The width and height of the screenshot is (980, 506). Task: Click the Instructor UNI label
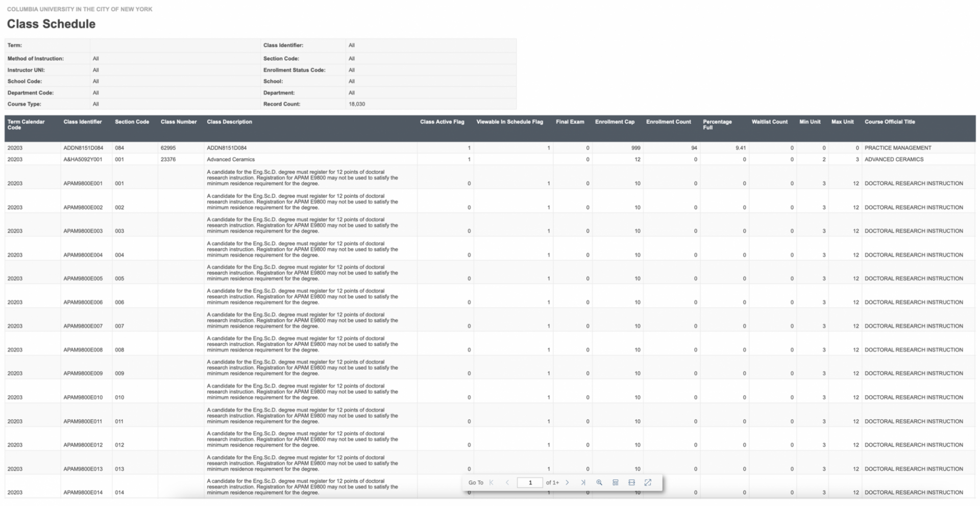click(x=26, y=70)
